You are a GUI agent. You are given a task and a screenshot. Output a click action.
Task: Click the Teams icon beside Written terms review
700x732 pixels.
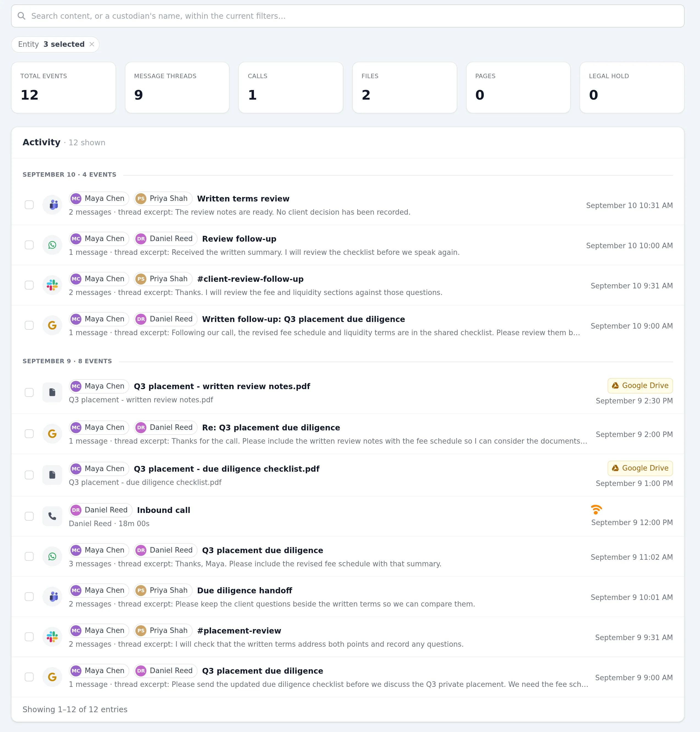coord(52,205)
